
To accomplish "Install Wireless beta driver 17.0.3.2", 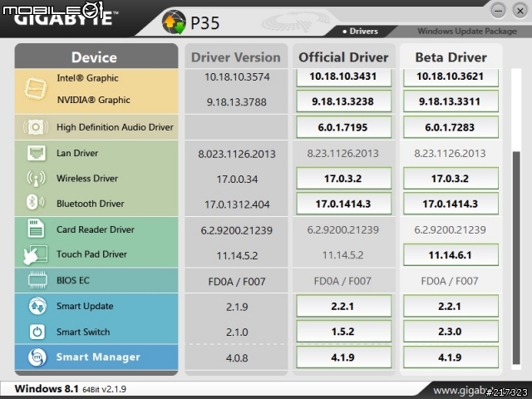I will click(451, 178).
